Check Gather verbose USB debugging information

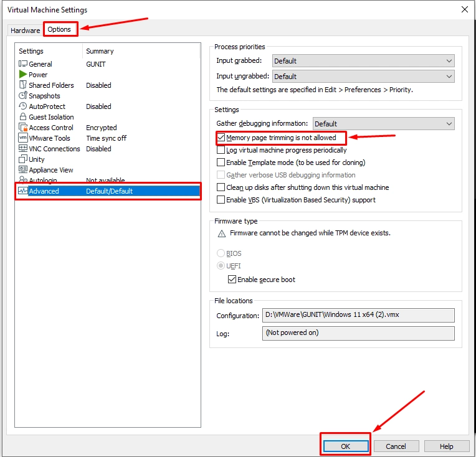point(221,175)
